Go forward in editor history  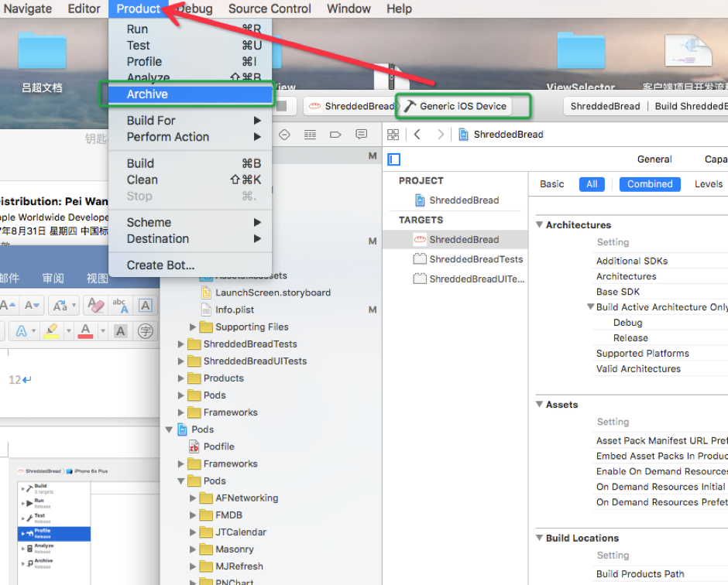(440, 135)
